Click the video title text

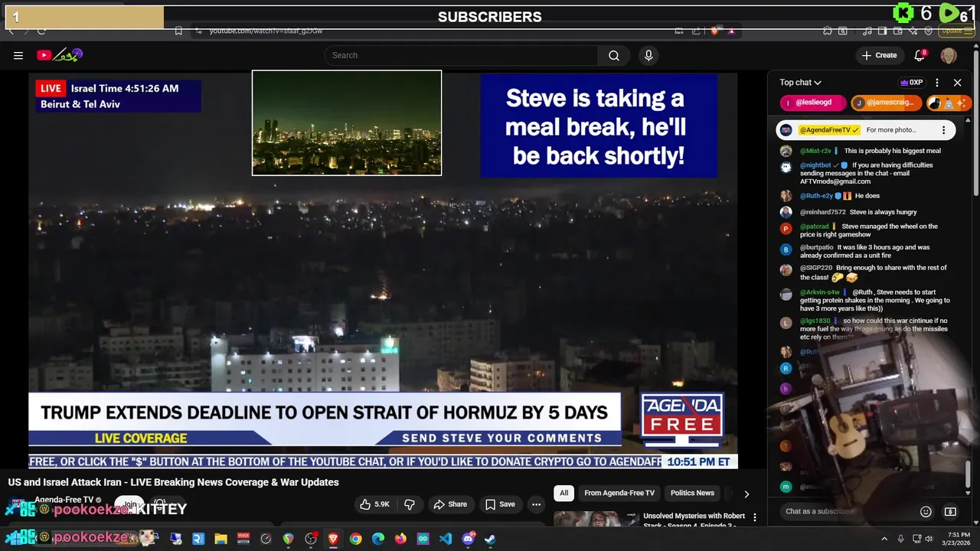point(174,482)
